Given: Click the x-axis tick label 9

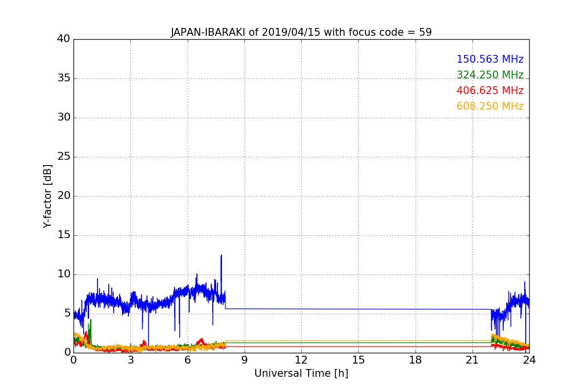Looking at the screenshot, I should 244,360.
